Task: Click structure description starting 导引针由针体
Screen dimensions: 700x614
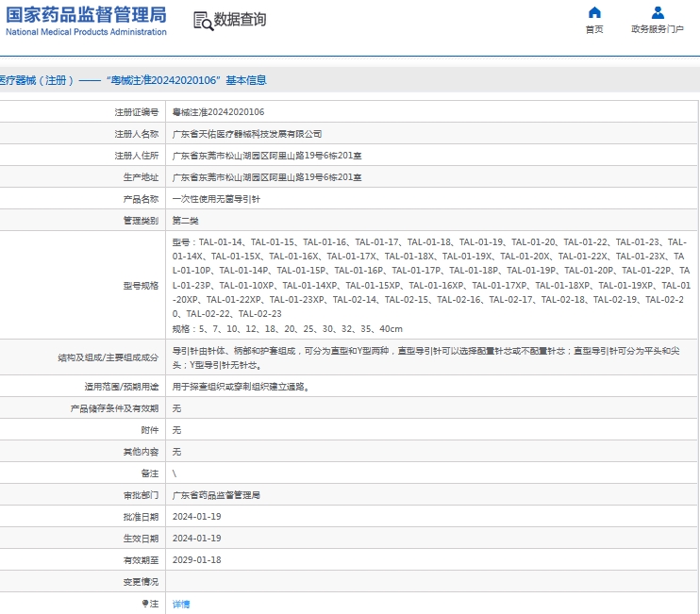Action: (425, 357)
